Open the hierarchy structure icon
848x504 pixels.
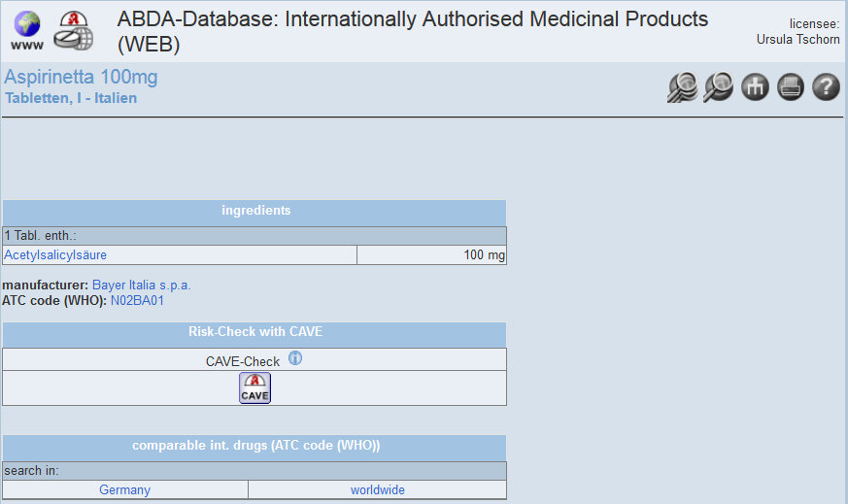pyautogui.click(x=755, y=87)
